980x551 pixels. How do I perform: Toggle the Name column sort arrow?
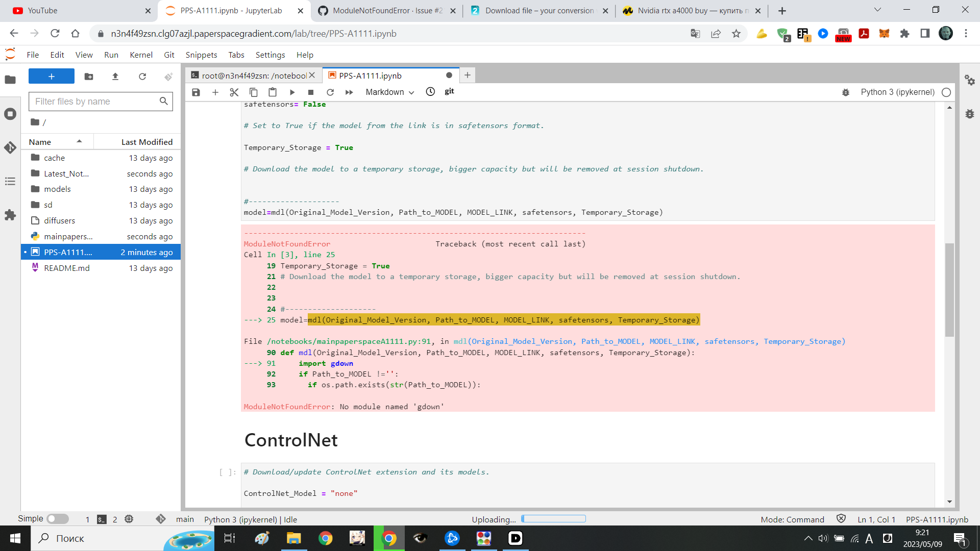tap(79, 141)
